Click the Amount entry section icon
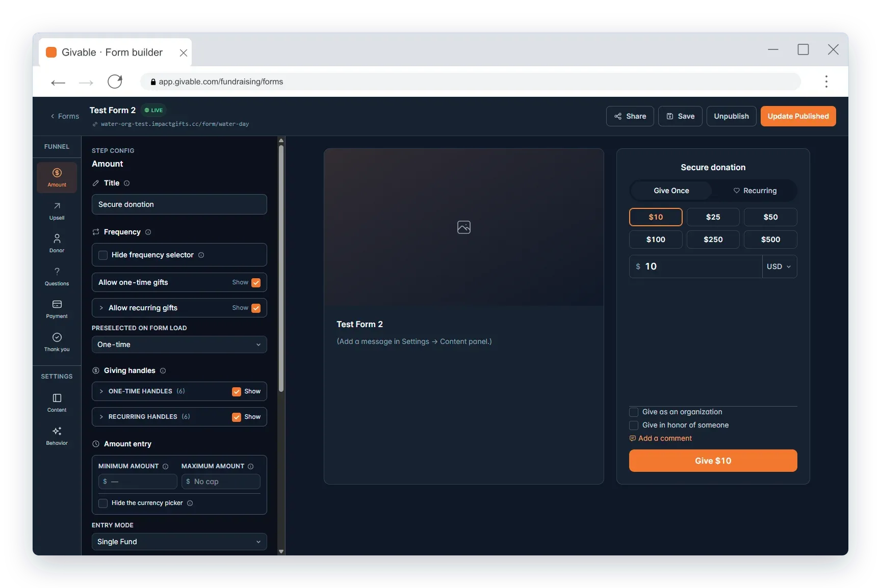 click(x=96, y=444)
